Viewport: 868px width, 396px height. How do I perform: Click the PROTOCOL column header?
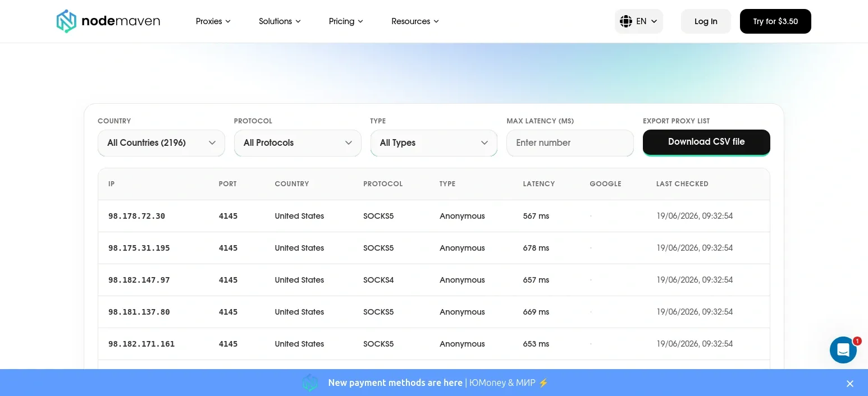click(383, 184)
